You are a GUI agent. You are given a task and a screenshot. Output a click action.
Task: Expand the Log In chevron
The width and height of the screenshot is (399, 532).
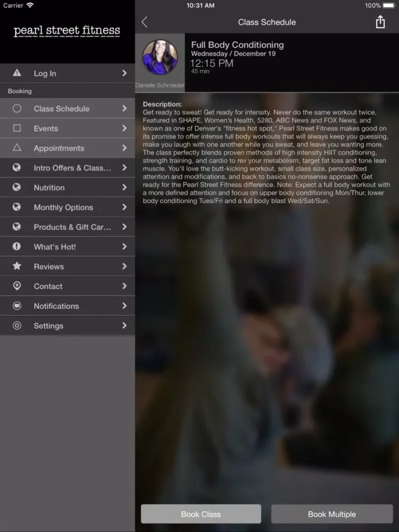tap(124, 73)
